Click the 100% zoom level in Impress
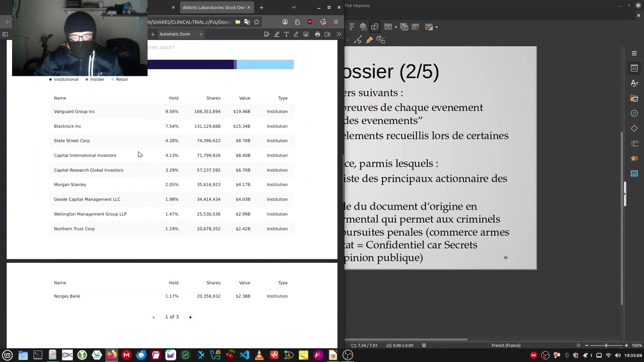The width and height of the screenshot is (644, 362). [x=636, y=345]
